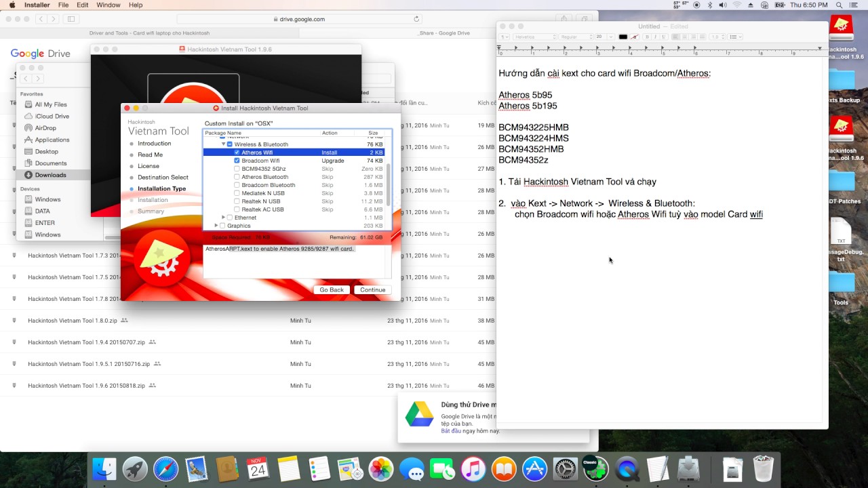Open Finder from the Dock
This screenshot has width=868, height=488.
coord(104,469)
